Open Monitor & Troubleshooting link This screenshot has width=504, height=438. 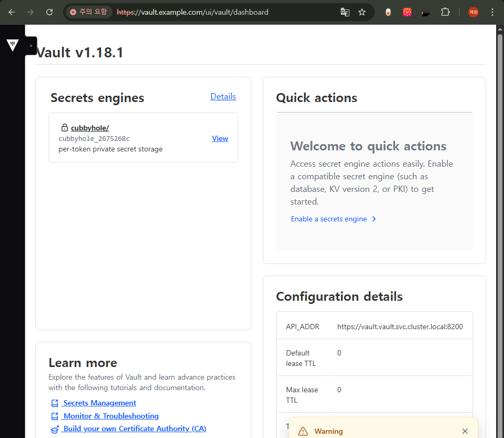pyautogui.click(x=110, y=416)
